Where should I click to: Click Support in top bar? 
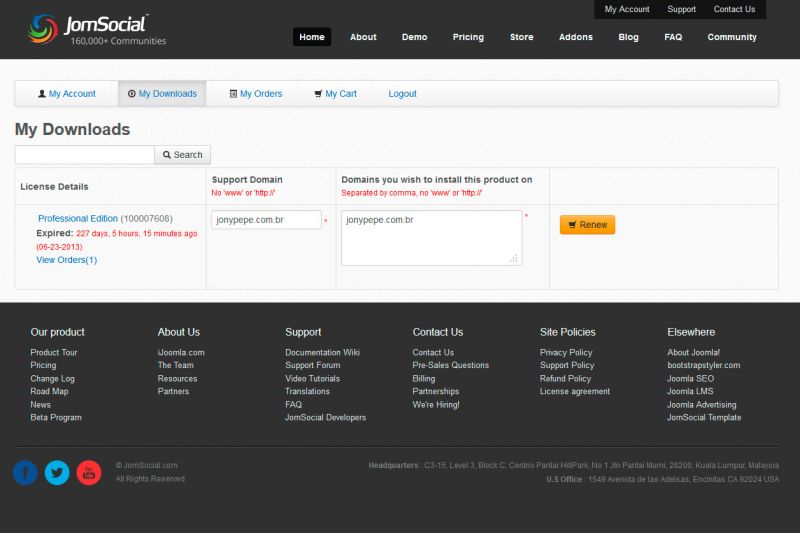click(x=681, y=9)
